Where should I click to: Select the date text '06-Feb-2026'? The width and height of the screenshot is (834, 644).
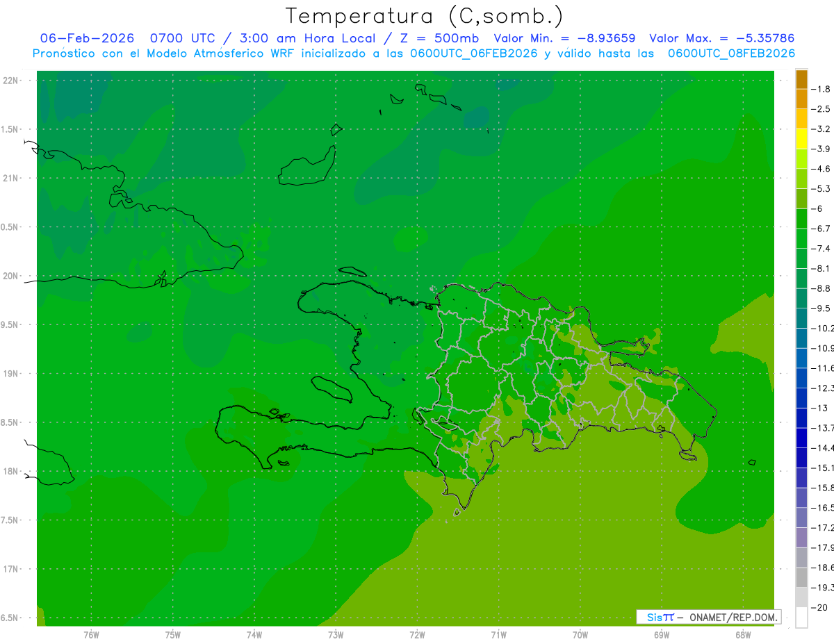coord(87,38)
